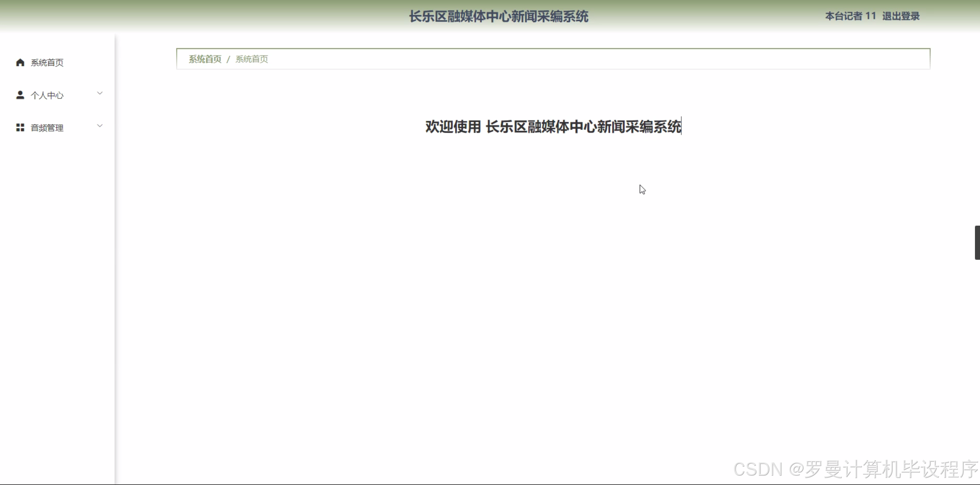Select the 个人中心 menu label
Screen dimensions: 980x485
47,95
